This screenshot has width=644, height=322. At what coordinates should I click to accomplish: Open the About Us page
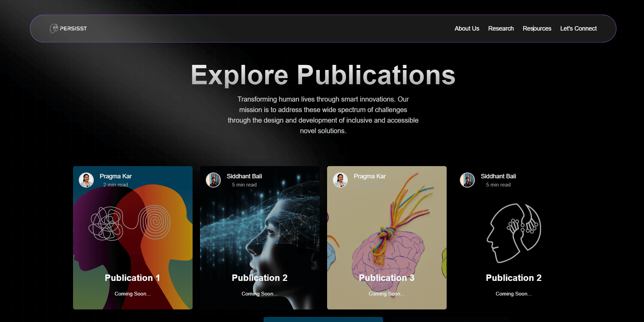coord(467,29)
